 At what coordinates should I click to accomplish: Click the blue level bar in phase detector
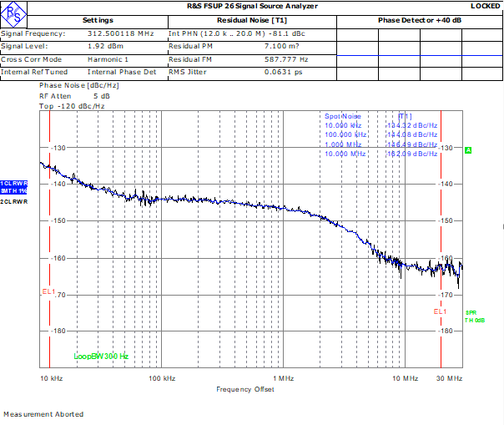(420, 56)
